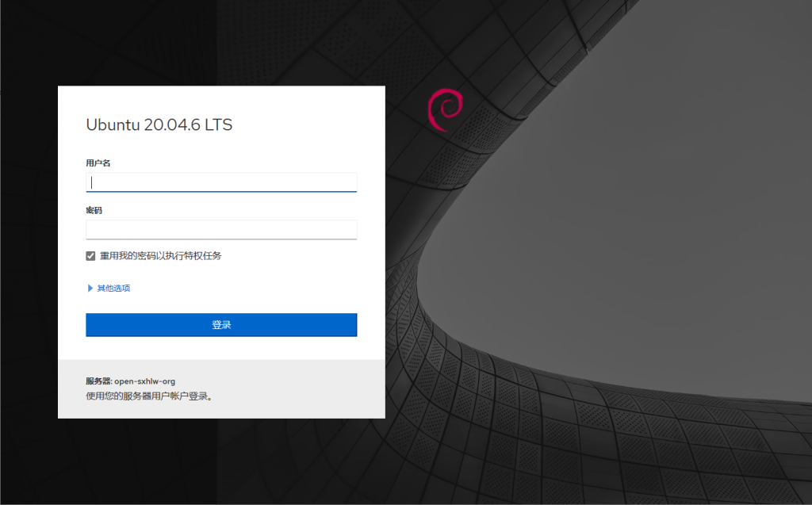Select the server name open-sxhlw-org
The height and width of the screenshot is (505, 812).
pyautogui.click(x=144, y=381)
